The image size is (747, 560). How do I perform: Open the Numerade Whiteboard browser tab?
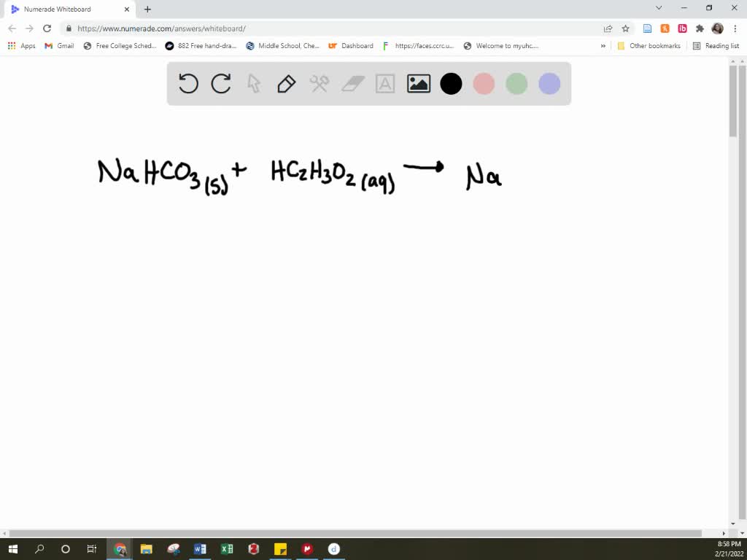66,9
